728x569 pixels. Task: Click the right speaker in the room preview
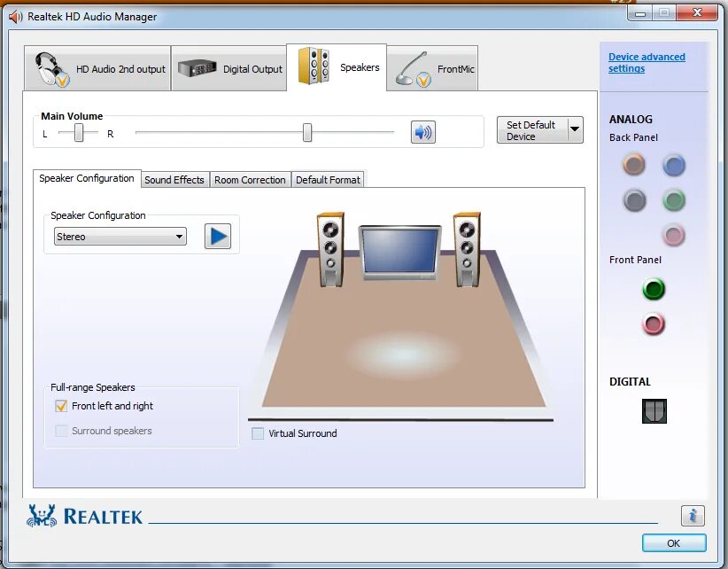467,249
